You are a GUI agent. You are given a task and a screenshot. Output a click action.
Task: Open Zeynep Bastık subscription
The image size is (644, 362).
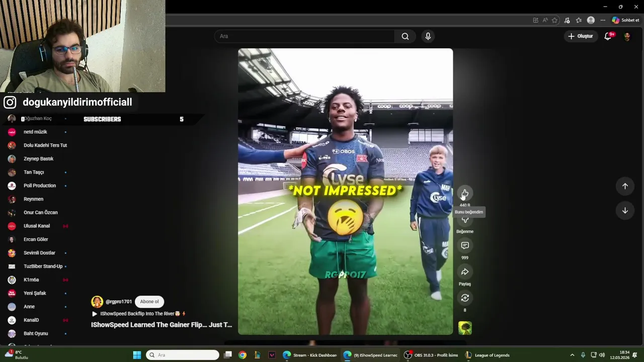point(38,159)
